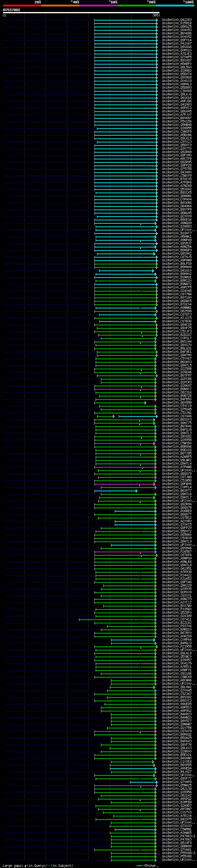The height and width of the screenshot is (868, 197).
Task: Click the long green alignment bar for C6T411
Action: [x=118, y=619]
